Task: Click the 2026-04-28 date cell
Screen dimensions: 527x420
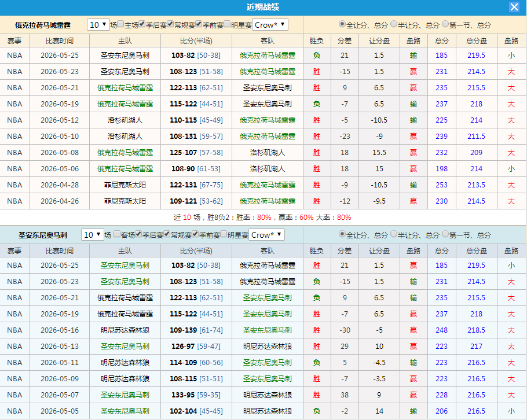Action: pos(60,185)
